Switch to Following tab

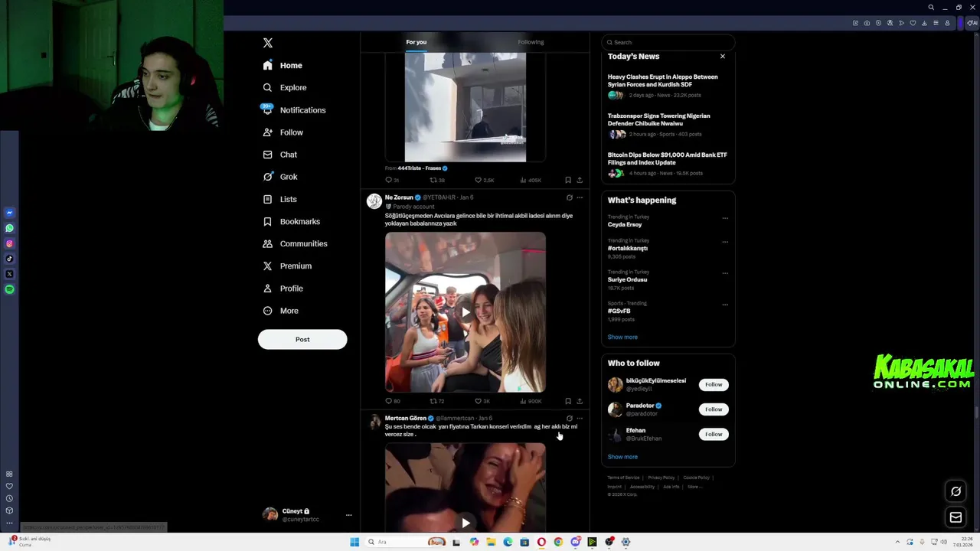(x=531, y=42)
